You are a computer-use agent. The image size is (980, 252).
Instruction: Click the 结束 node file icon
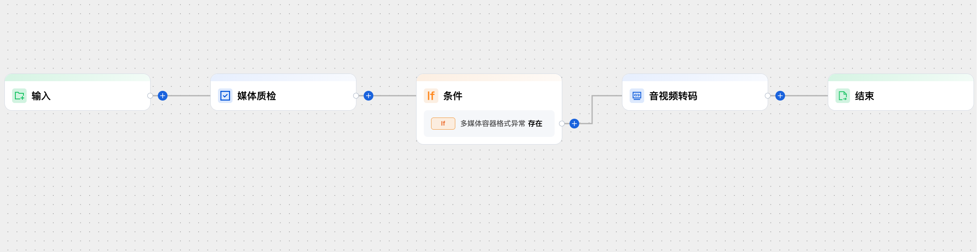(843, 96)
